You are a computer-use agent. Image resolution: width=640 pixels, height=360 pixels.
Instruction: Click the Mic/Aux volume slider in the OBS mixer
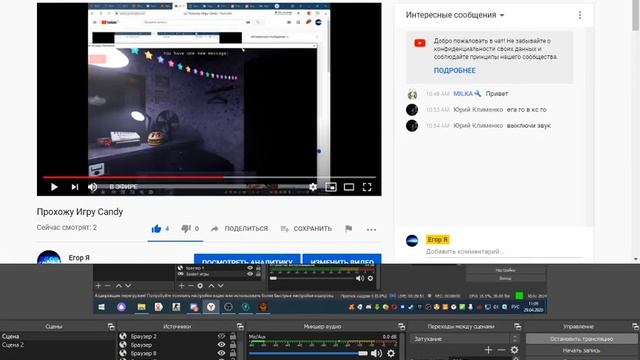pos(308,353)
